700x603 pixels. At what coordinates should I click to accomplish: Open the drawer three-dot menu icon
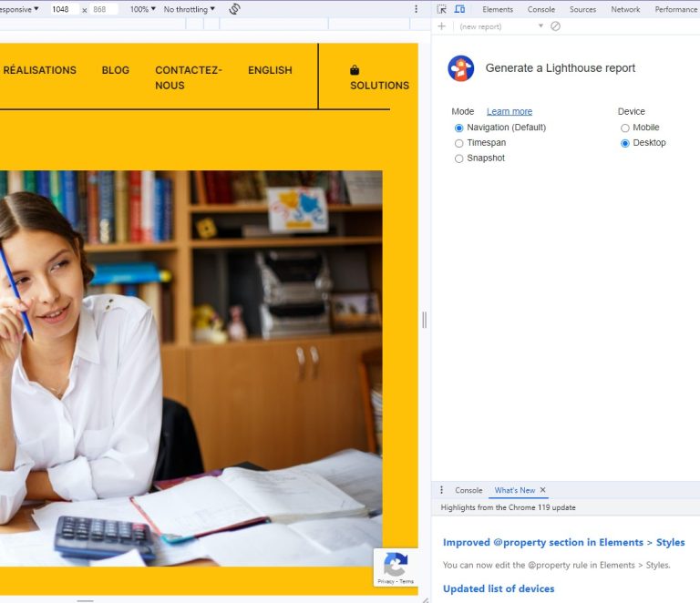coord(442,490)
